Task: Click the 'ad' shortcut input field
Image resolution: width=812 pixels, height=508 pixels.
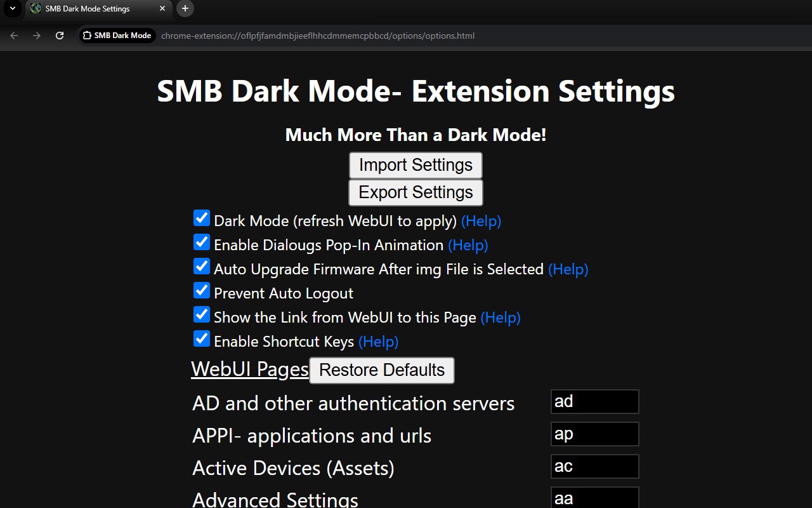Action: pos(594,401)
